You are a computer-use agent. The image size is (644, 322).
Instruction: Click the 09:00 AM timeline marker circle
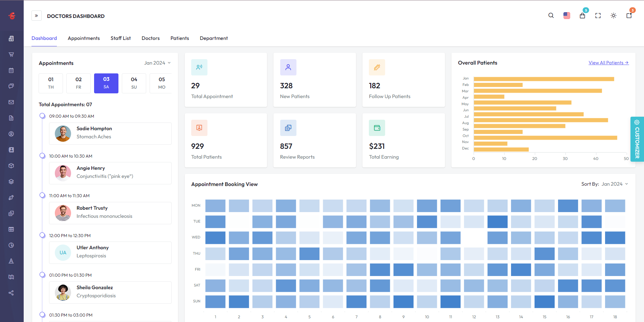pos(42,116)
